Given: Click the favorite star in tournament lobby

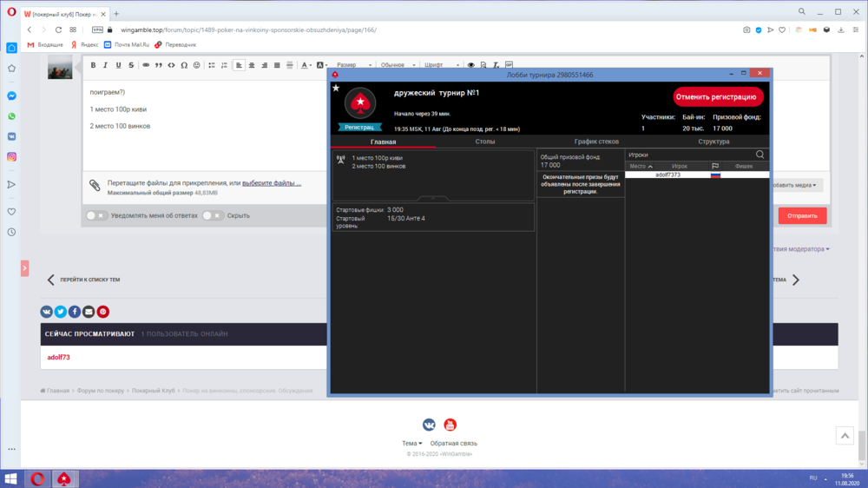Looking at the screenshot, I should [336, 88].
